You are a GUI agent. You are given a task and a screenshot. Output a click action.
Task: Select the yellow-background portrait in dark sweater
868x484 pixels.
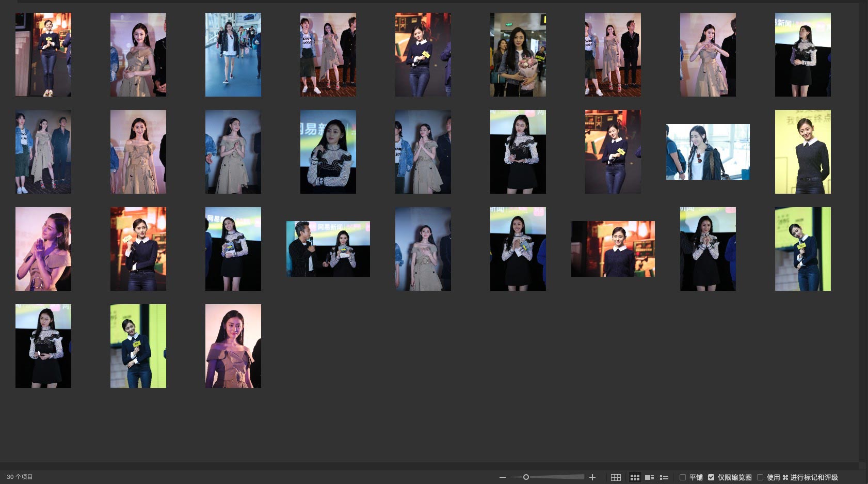[802, 152]
